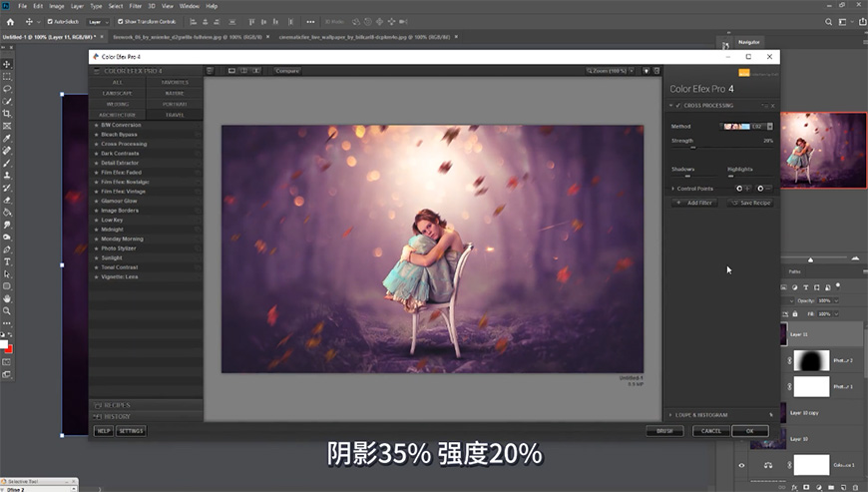
Task: Select the Eraser tool
Action: coord(7,201)
